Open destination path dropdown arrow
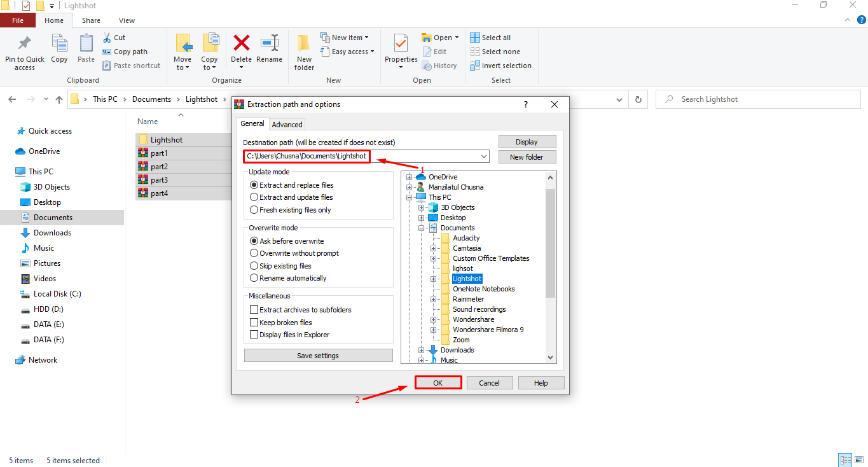Viewport: 868px width, 467px height. [x=483, y=157]
